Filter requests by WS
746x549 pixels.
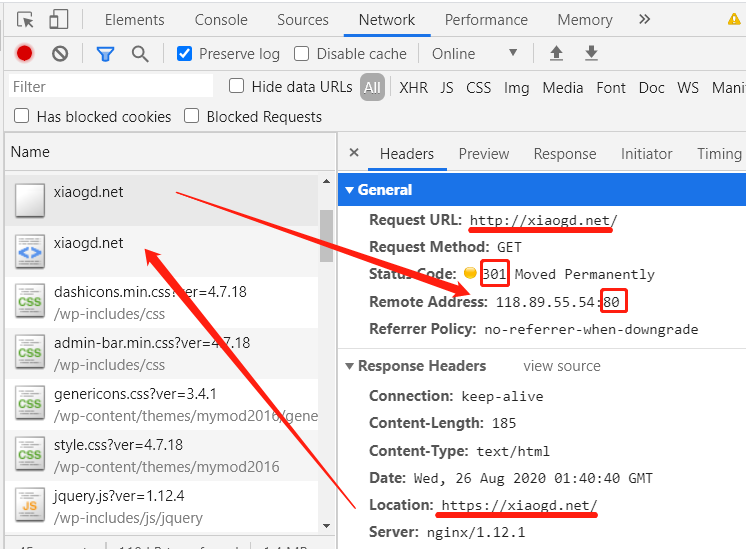[x=688, y=88]
